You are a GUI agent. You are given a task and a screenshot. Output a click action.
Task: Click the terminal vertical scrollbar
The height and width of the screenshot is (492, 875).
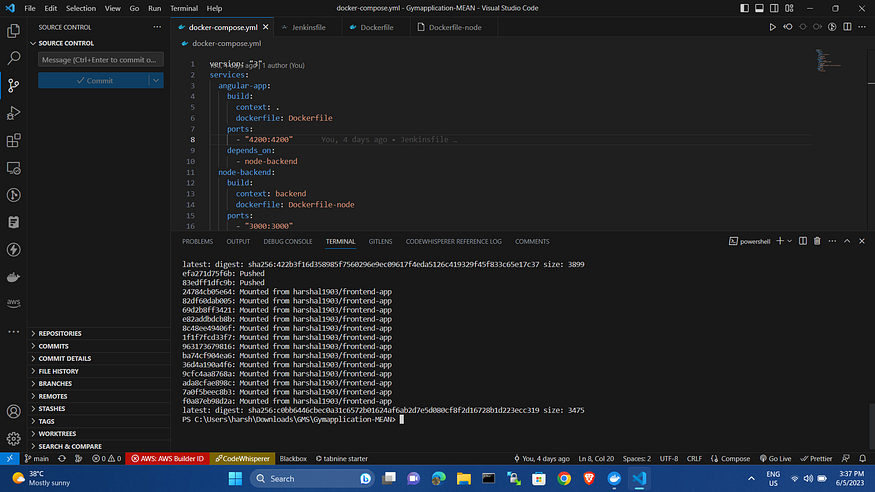[x=871, y=426]
